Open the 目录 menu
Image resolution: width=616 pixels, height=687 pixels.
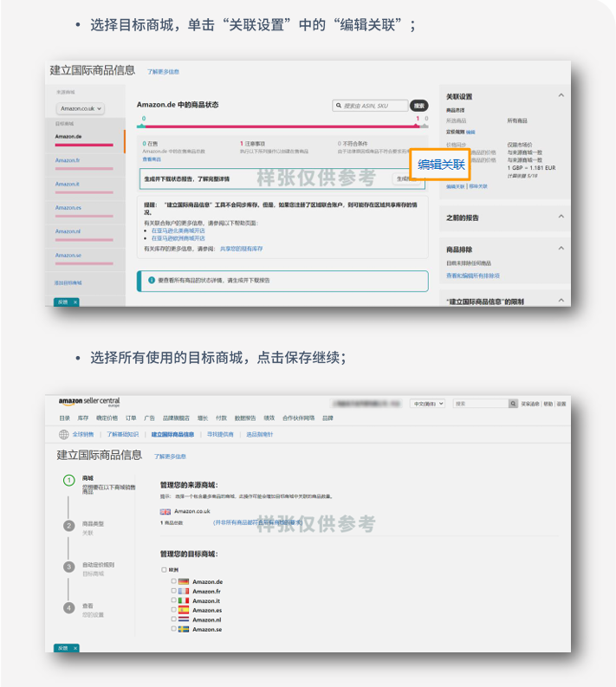64,418
